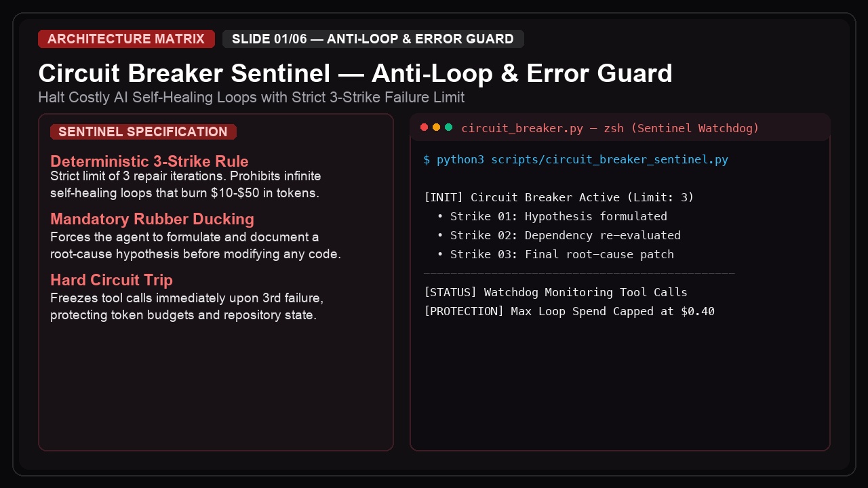The width and height of the screenshot is (868, 488).
Task: Click the paragraph starting "Forces the agent to formulate"
Action: click(x=195, y=245)
